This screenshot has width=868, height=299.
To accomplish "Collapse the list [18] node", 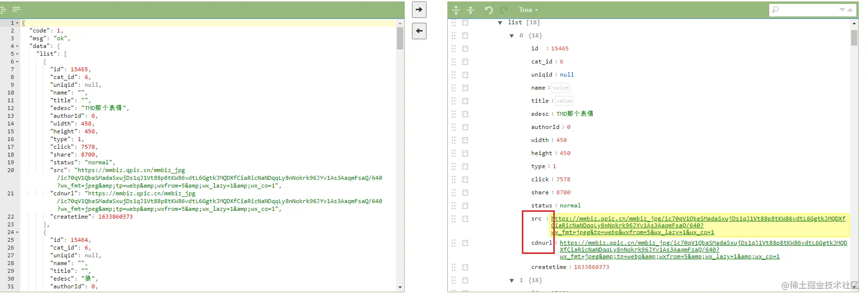I will coord(500,23).
